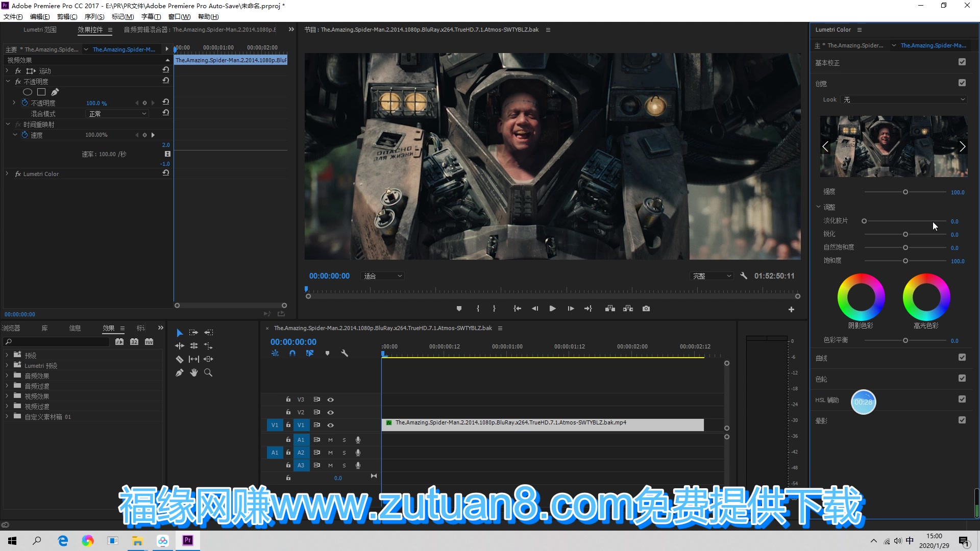980x551 pixels.
Task: Click the mark in point icon
Action: (x=478, y=309)
